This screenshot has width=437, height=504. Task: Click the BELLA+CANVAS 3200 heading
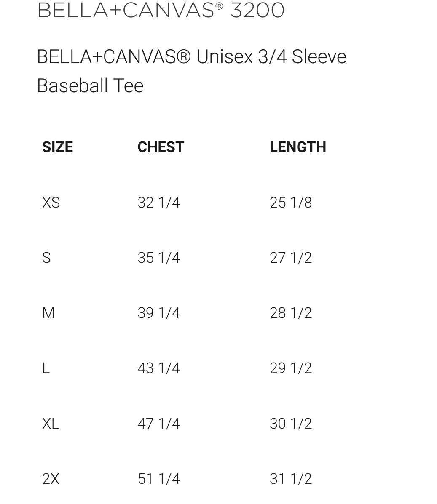[x=161, y=10]
